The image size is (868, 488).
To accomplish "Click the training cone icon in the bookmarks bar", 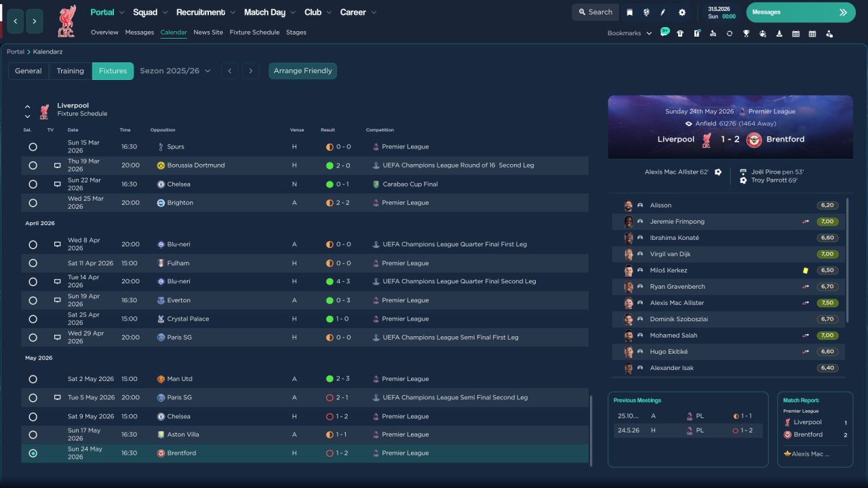I will pyautogui.click(x=779, y=33).
